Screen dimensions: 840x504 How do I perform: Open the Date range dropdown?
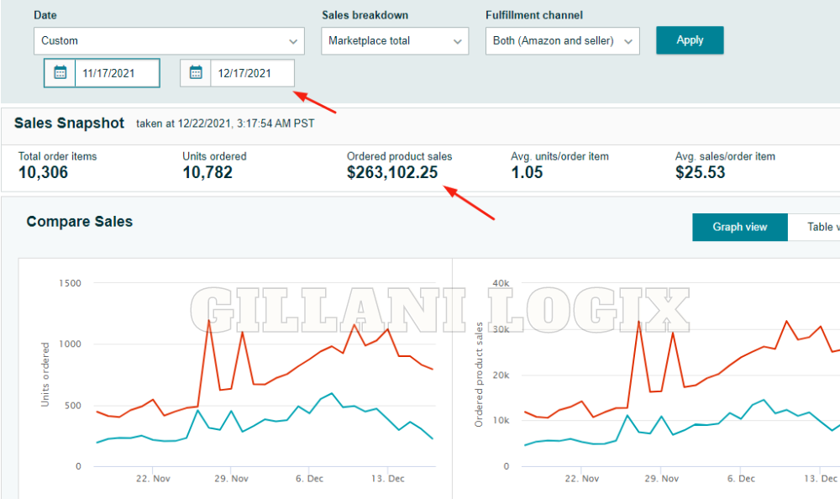coord(168,40)
